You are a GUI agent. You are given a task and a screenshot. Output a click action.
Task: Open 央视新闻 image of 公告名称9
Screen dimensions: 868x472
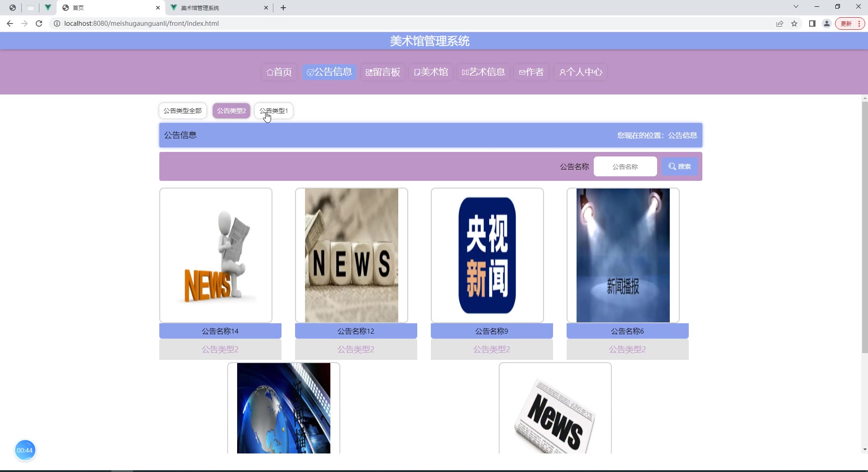click(x=487, y=255)
